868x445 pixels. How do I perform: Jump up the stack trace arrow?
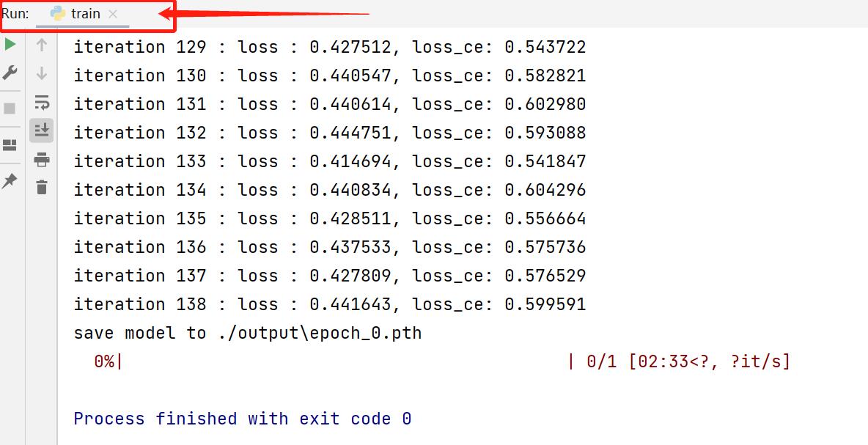coord(42,45)
